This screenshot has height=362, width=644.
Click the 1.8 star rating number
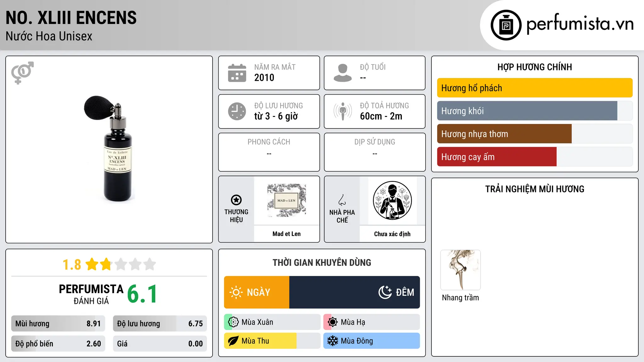coord(72,264)
